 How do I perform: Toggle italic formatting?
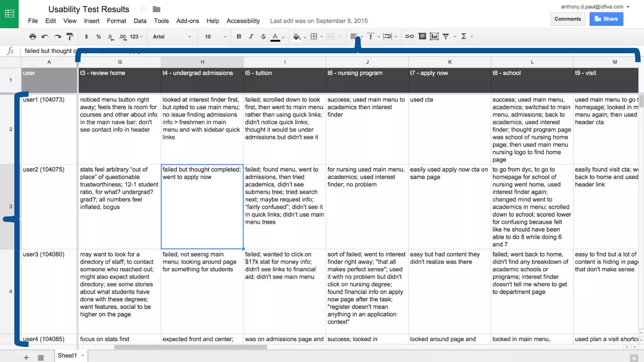(x=251, y=36)
